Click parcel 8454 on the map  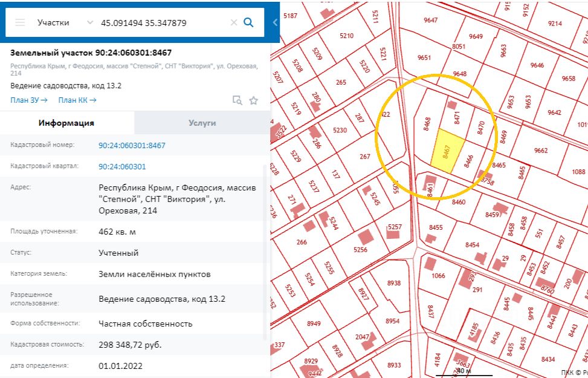[x=472, y=245]
